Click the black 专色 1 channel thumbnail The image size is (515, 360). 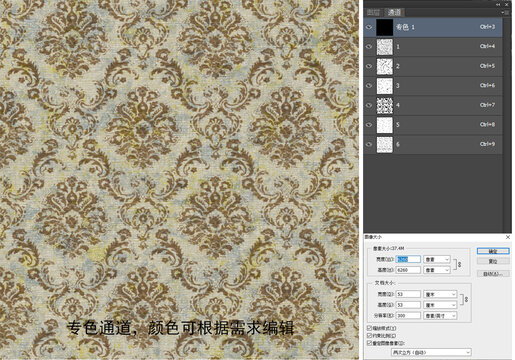click(385, 27)
